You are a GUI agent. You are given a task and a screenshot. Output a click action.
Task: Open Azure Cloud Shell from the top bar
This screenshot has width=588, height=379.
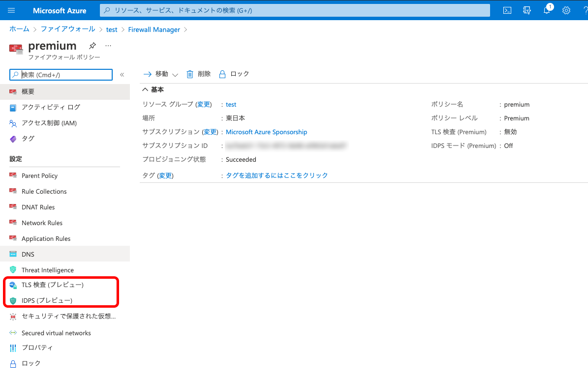pos(507,10)
